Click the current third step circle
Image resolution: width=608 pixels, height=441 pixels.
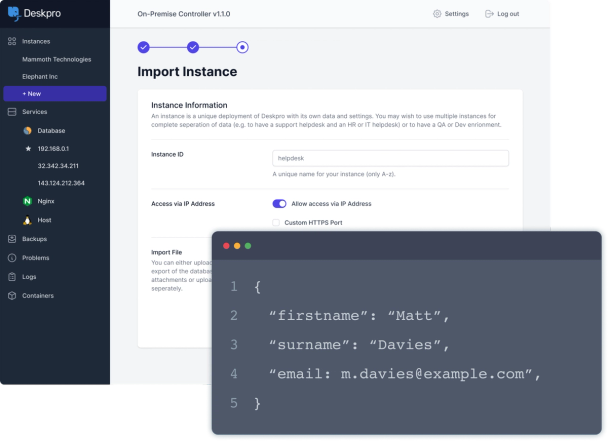(x=242, y=47)
